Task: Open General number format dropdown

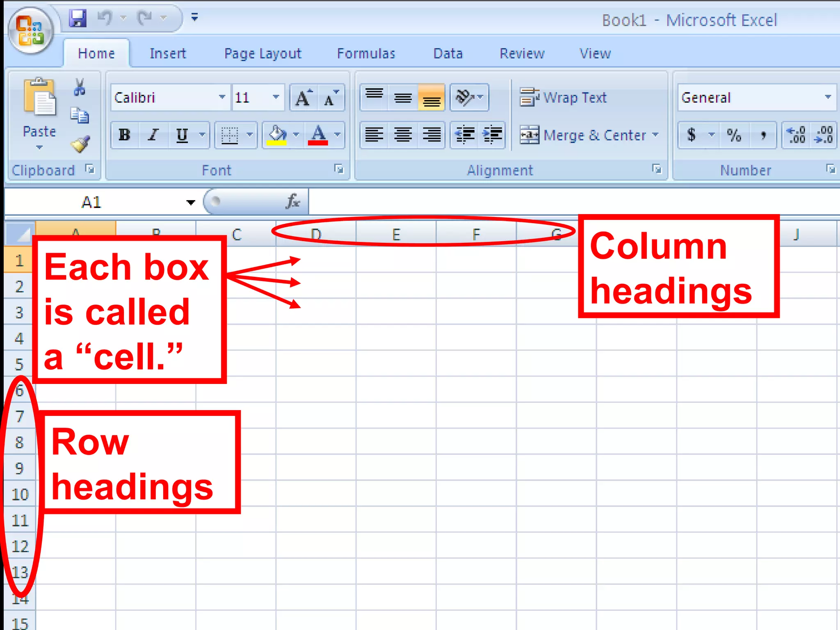Action: tap(828, 97)
